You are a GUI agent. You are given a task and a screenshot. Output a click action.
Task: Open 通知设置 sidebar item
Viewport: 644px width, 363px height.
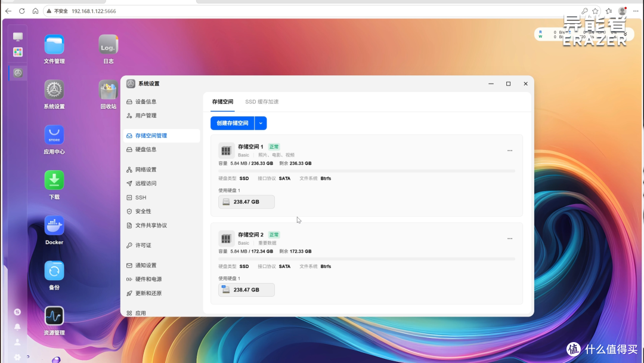tap(162, 266)
